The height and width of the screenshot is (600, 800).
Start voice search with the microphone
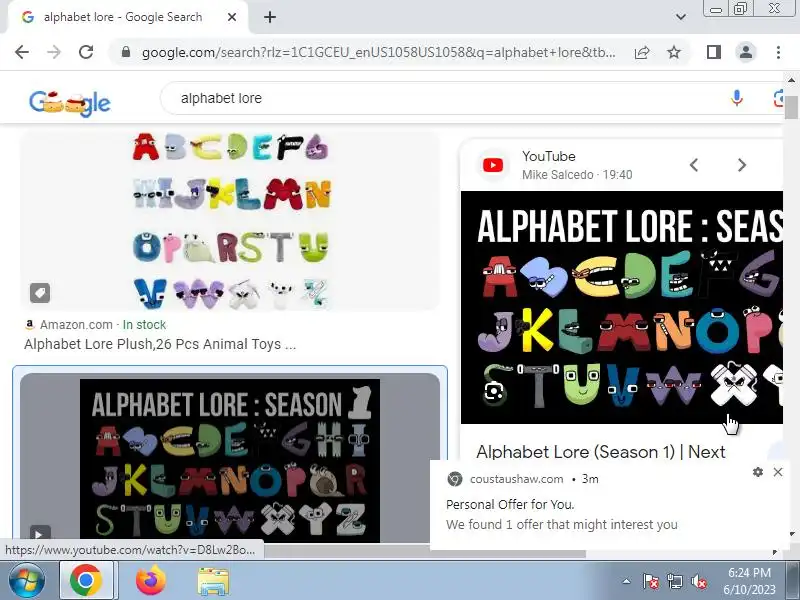[x=736, y=98]
